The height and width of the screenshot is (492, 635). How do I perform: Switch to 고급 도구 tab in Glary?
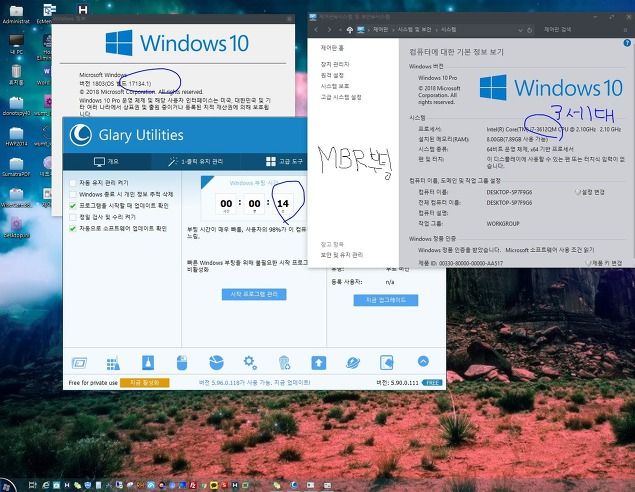tap(284, 161)
